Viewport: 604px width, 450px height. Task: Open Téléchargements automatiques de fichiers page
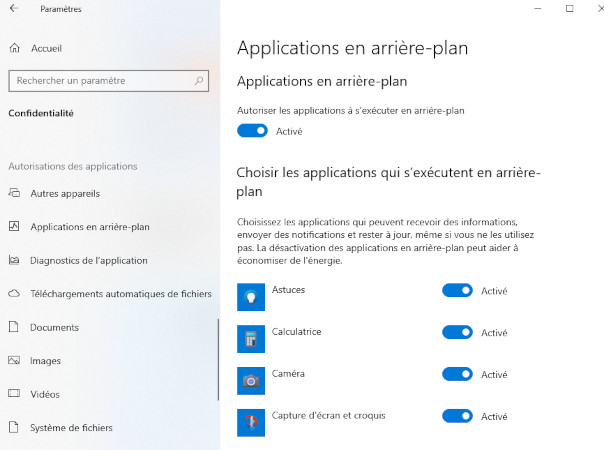pos(121,294)
